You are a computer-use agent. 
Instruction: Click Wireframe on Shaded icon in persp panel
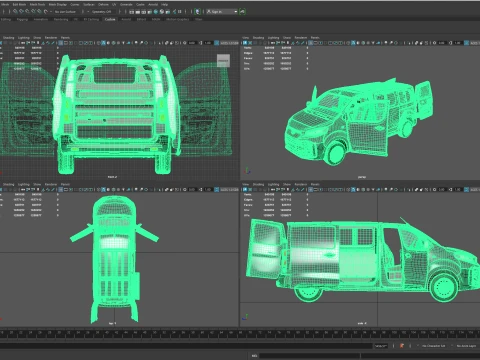click(x=363, y=43)
